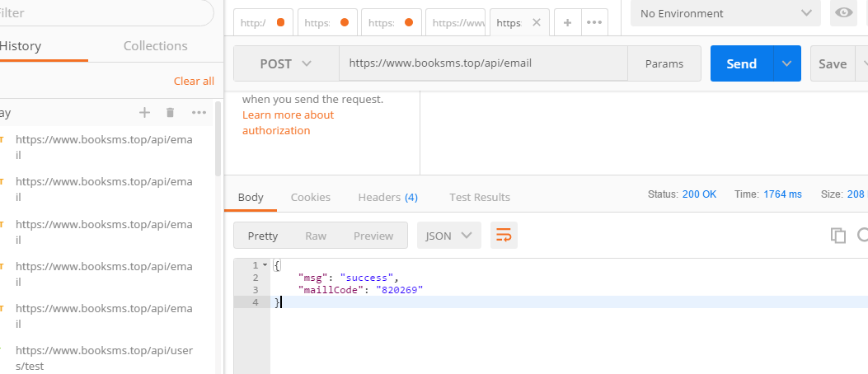Click the Params button
This screenshot has height=374, width=868.
[x=664, y=63]
